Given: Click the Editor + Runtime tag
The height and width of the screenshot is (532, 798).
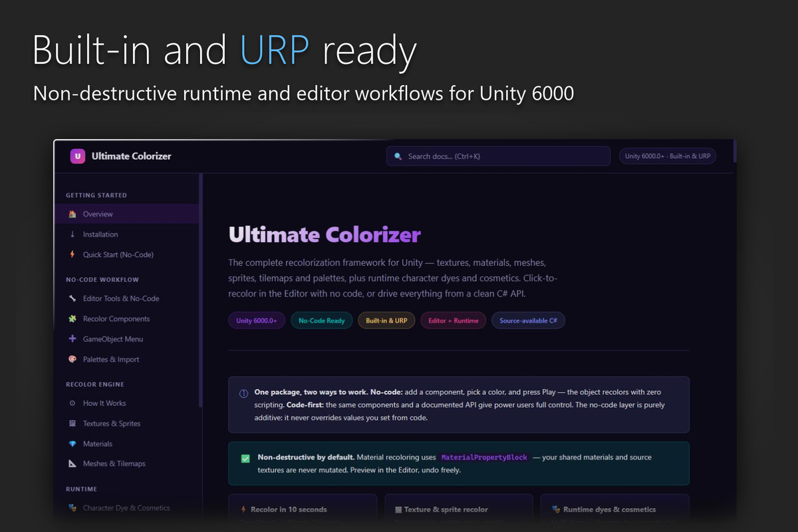Looking at the screenshot, I should (454, 321).
